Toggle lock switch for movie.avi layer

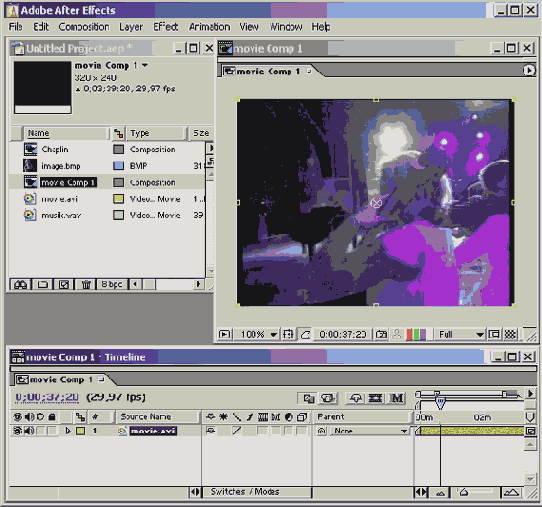point(53,431)
